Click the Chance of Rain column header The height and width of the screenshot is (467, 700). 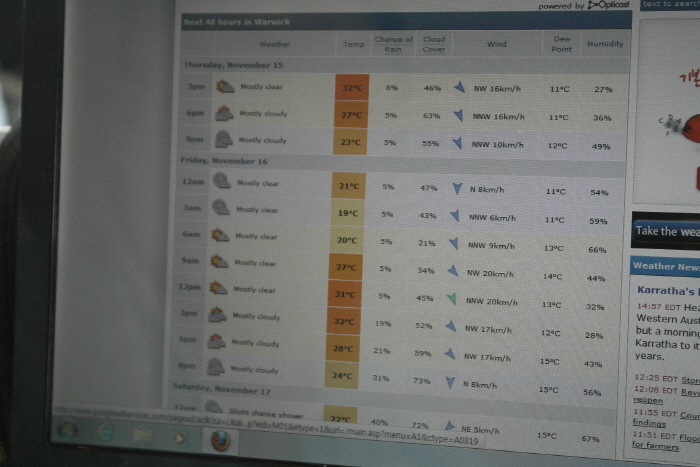(393, 44)
